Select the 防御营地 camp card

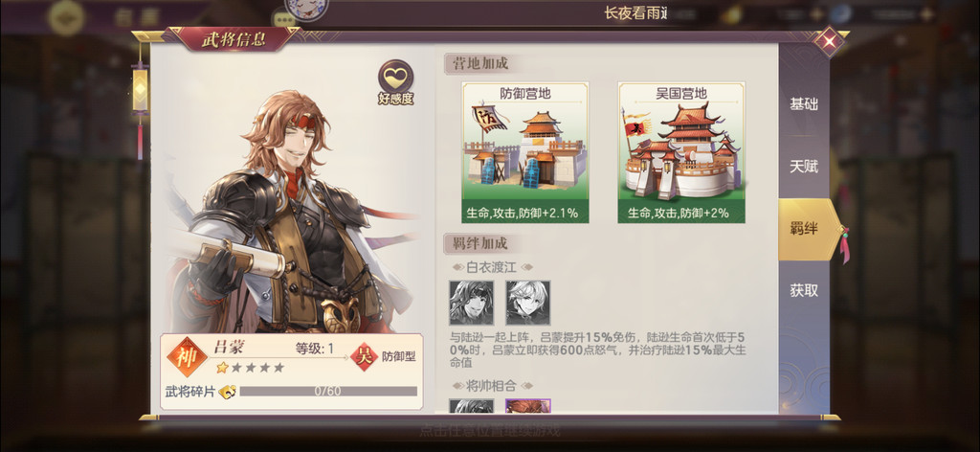tap(525, 152)
